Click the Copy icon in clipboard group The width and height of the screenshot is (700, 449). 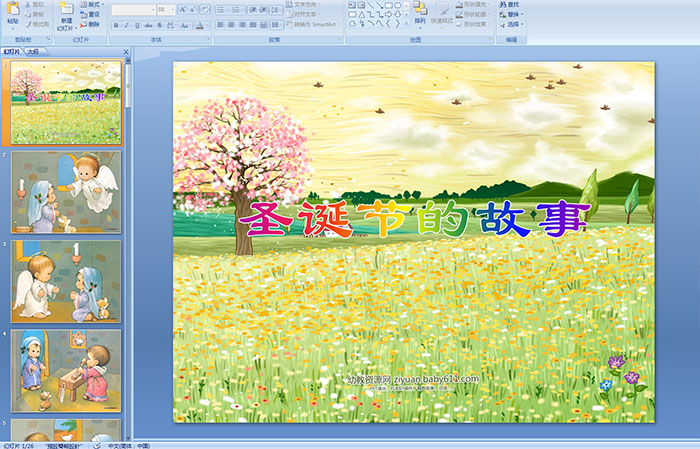[29, 14]
